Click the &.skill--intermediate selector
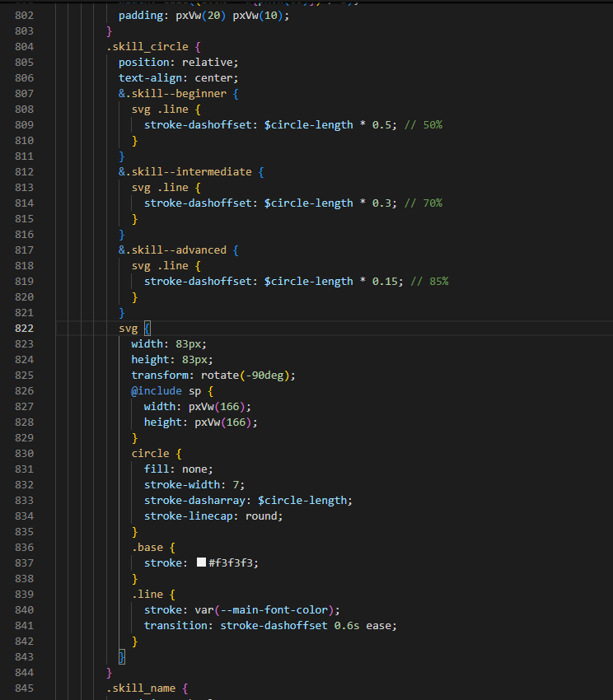Viewport: 613px width, 700px height. (185, 171)
